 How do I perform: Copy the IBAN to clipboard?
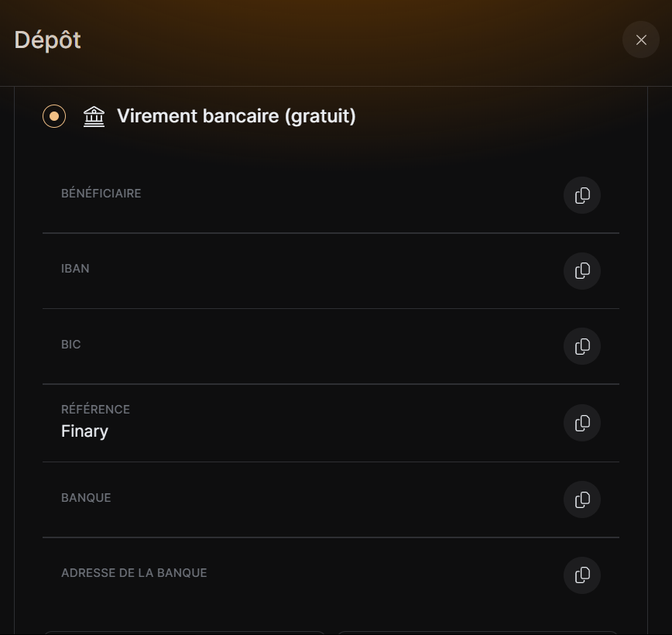(582, 271)
